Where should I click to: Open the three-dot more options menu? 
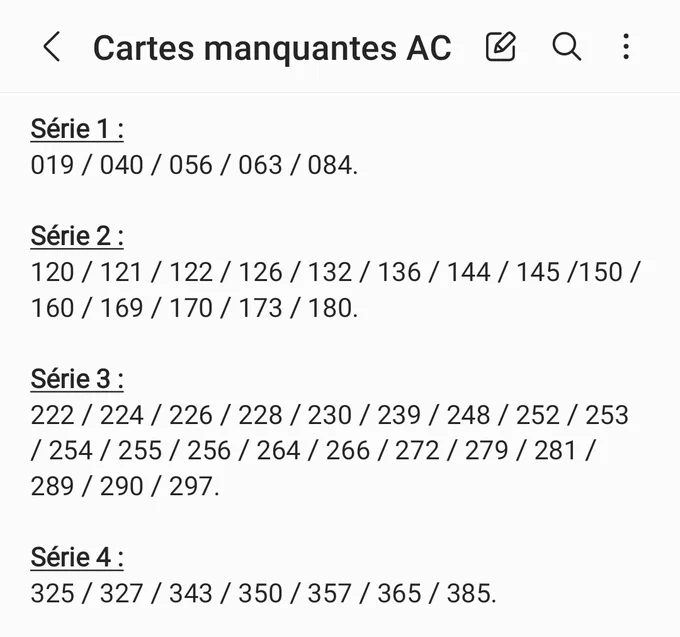coord(626,46)
